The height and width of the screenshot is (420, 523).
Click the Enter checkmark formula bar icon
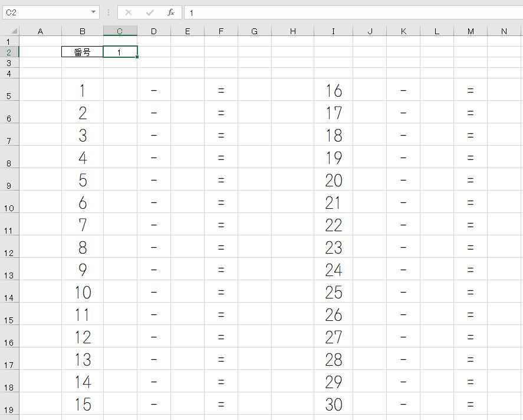150,12
